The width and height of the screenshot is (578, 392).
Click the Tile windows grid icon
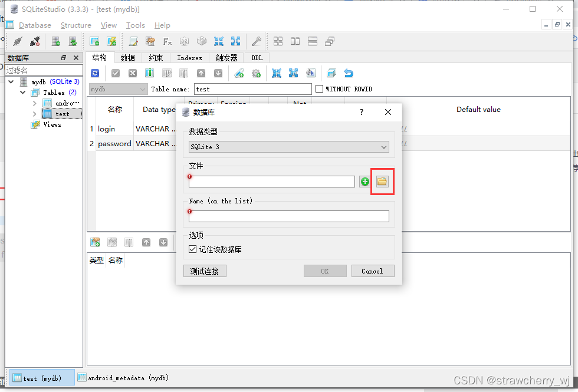click(x=278, y=41)
